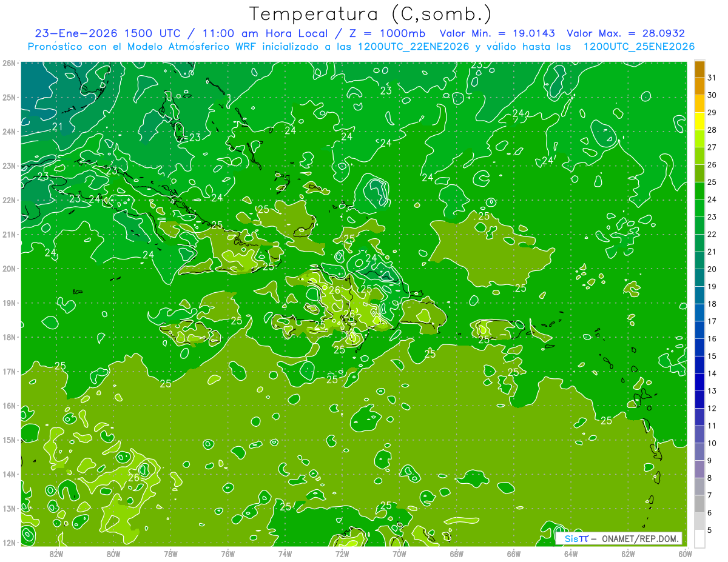Image resolution: width=728 pixels, height=562 pixels.
Task: Click the '1200UTC_25ENE2026' valid-until time
Action: (x=639, y=47)
